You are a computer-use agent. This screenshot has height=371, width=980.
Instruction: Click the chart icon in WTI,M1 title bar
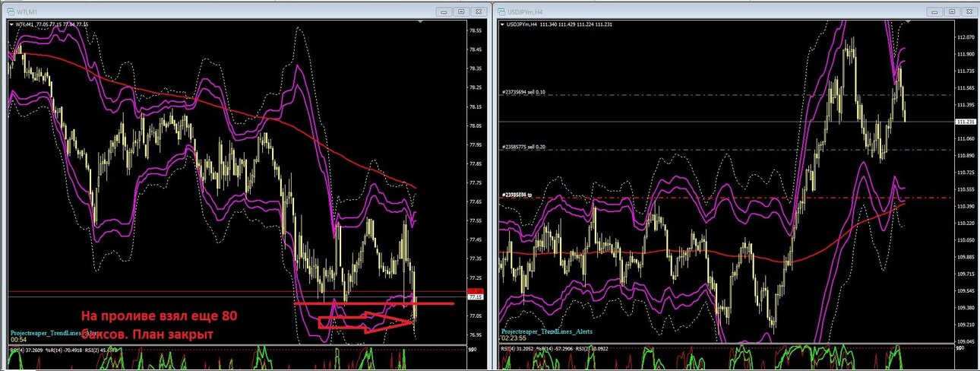pos(11,11)
